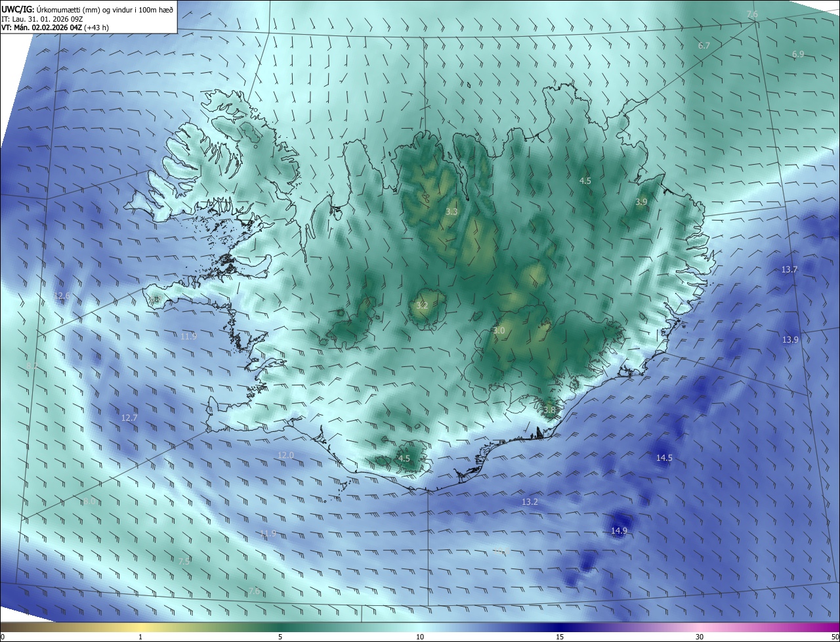840x642 pixels.
Task: Click the 3.8 value on the map
Action: pos(549,410)
